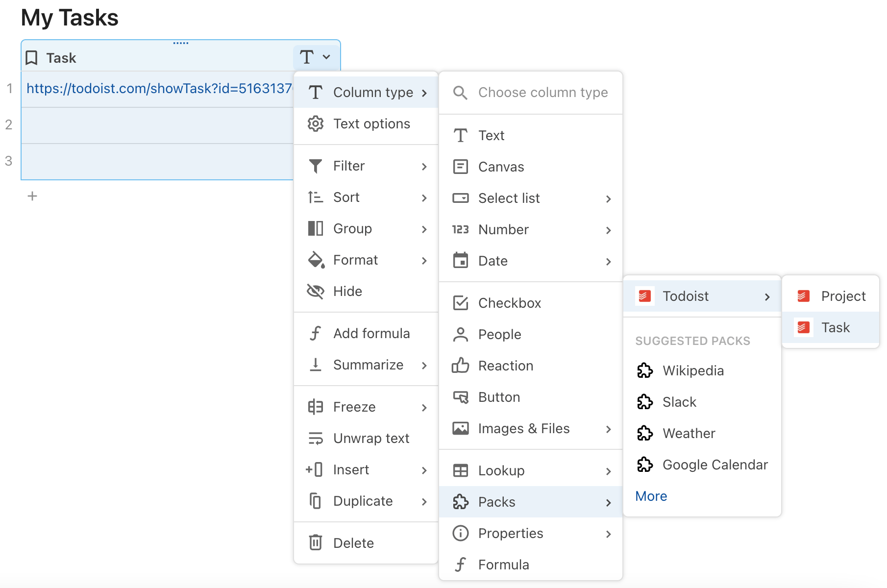Click the Freeze column icon
The width and height of the screenshot is (887, 588).
pyautogui.click(x=316, y=407)
